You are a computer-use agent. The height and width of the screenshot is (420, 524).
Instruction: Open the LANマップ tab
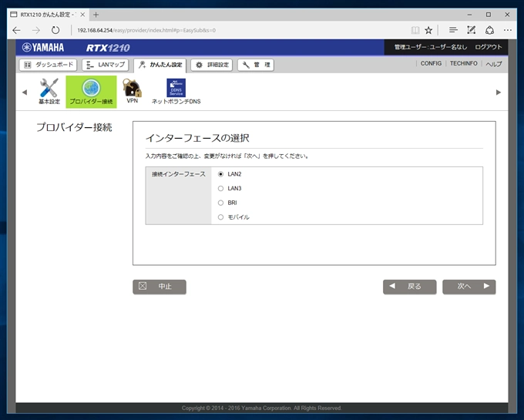106,65
